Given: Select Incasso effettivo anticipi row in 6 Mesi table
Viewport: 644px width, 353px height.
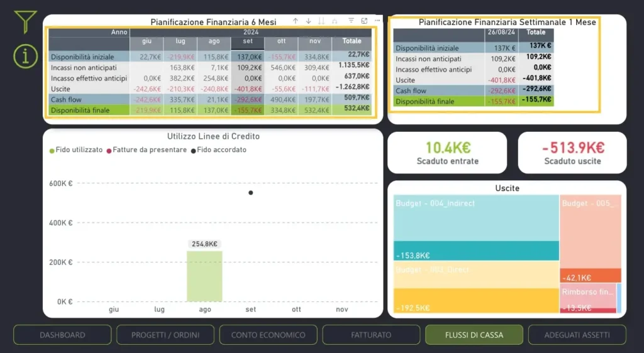Looking at the screenshot, I should 210,78.
